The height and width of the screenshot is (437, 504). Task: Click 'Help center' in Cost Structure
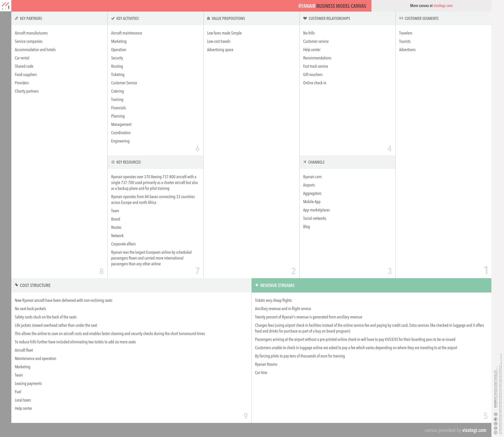point(23,408)
